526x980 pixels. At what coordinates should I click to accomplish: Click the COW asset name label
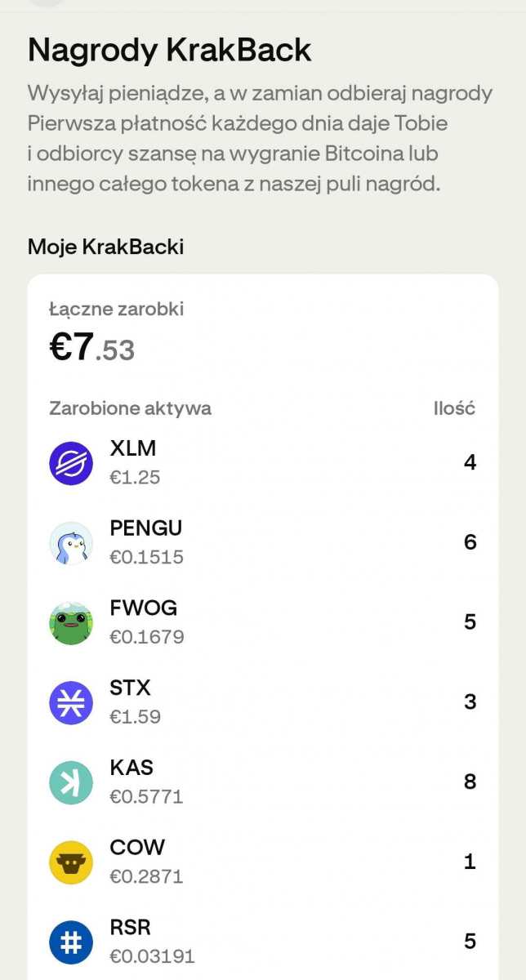pos(136,848)
